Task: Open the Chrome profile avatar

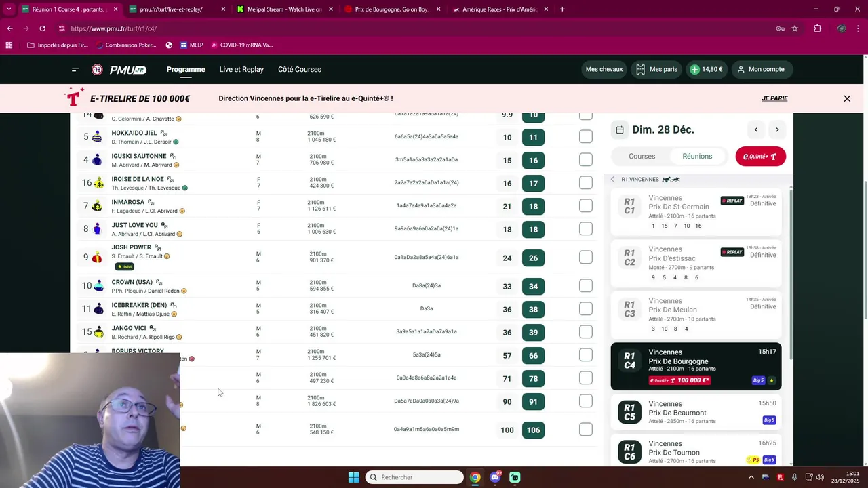Action: tap(842, 28)
